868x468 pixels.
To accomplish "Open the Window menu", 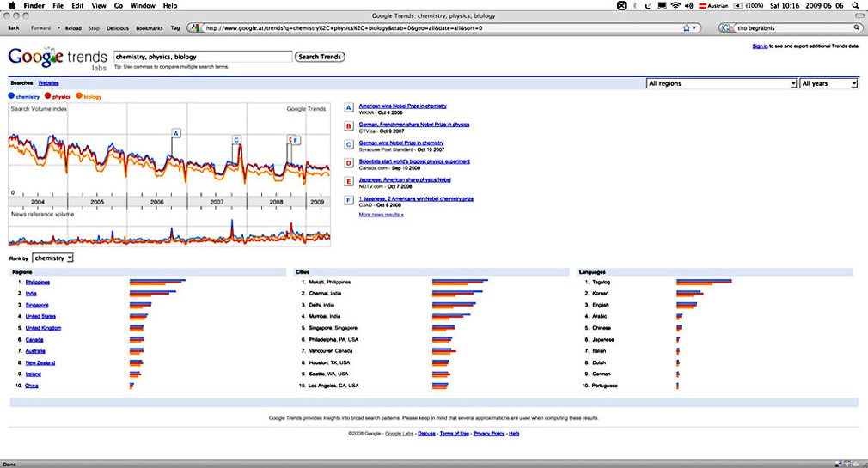I will tap(143, 5).
